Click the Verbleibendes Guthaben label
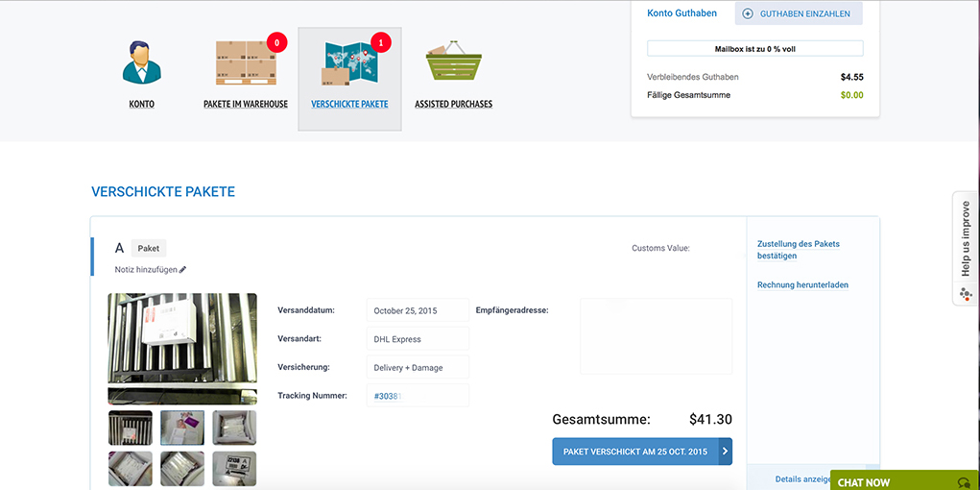 pyautogui.click(x=693, y=77)
